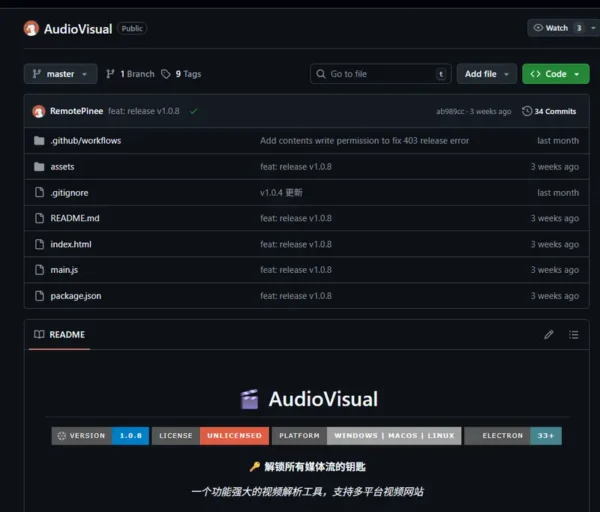Open the .gitignore file
The width and height of the screenshot is (600, 512).
point(69,192)
